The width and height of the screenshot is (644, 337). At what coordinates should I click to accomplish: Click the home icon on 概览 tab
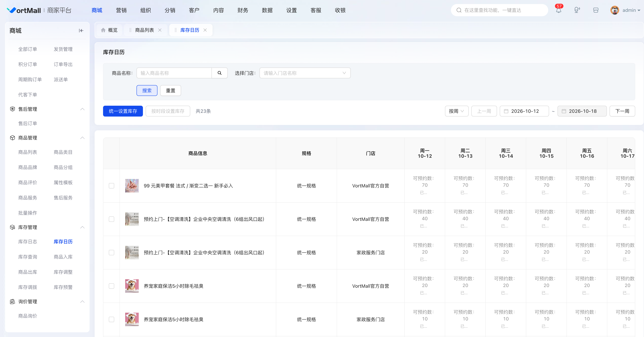coord(103,30)
